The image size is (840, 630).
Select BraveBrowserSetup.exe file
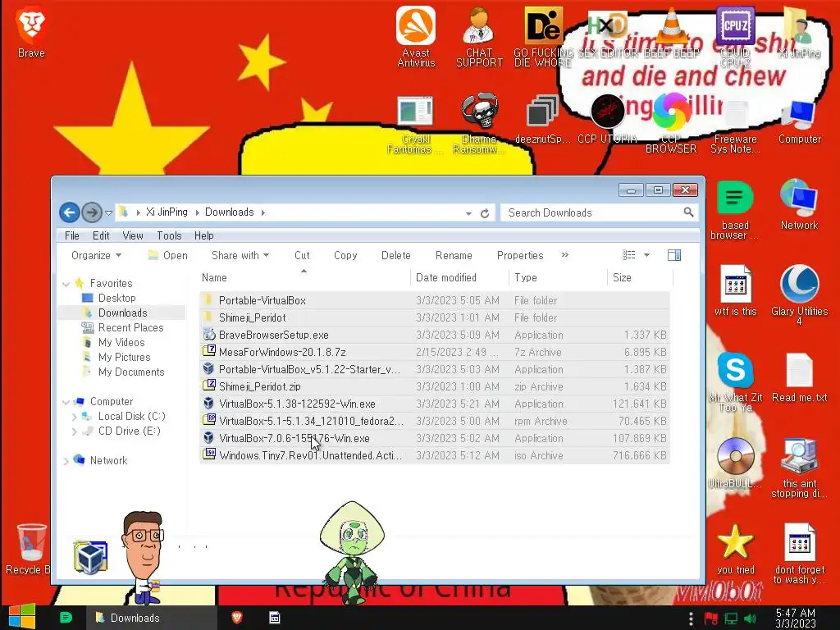(x=435, y=335)
